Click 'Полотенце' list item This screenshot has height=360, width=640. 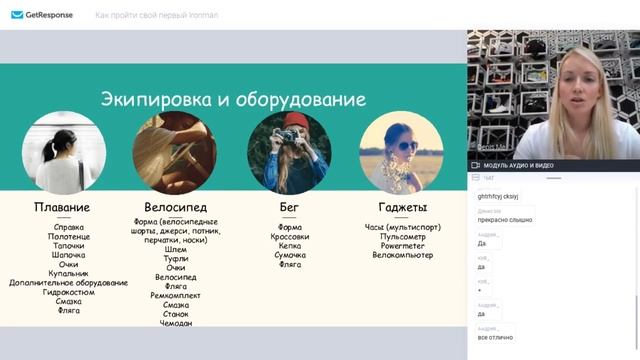[x=69, y=237]
